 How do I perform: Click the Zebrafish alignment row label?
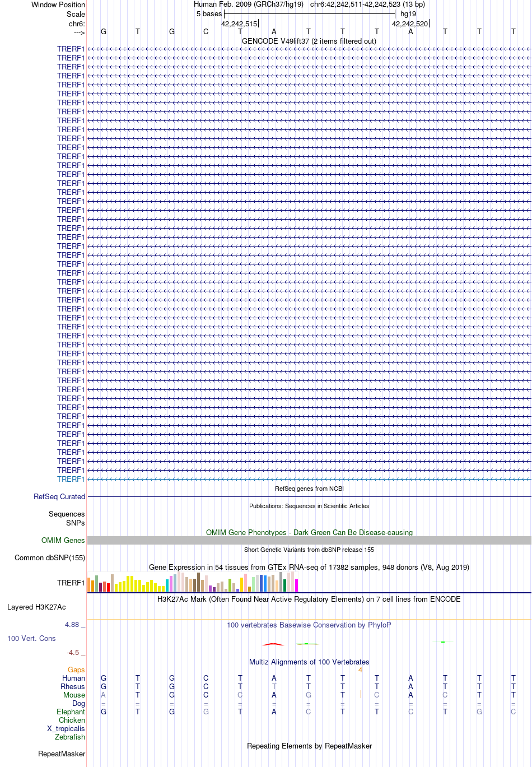point(70,737)
